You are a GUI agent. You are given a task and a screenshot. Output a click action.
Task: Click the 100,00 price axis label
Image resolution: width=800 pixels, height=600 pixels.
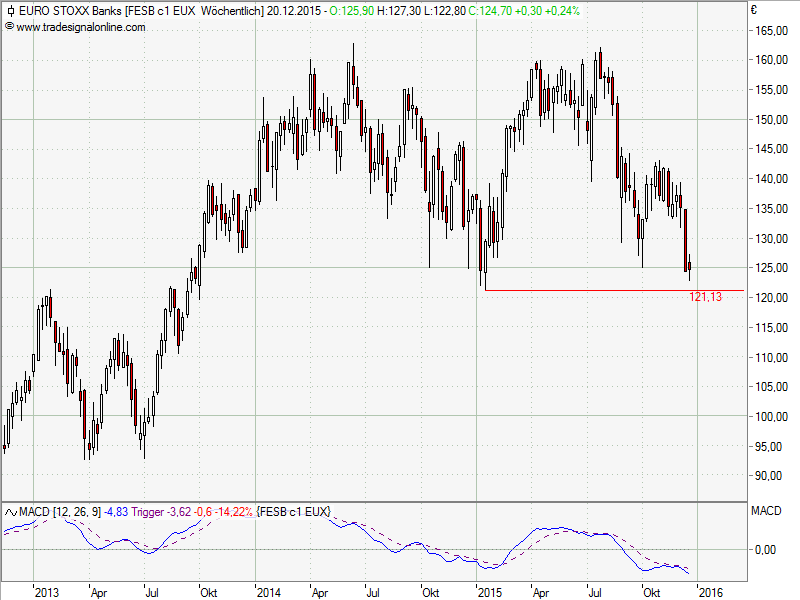(768, 416)
